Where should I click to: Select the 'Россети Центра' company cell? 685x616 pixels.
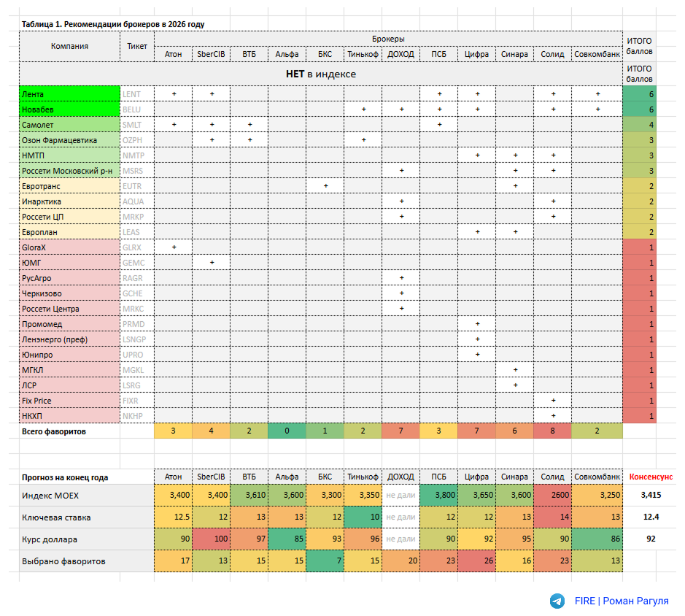click(69, 309)
